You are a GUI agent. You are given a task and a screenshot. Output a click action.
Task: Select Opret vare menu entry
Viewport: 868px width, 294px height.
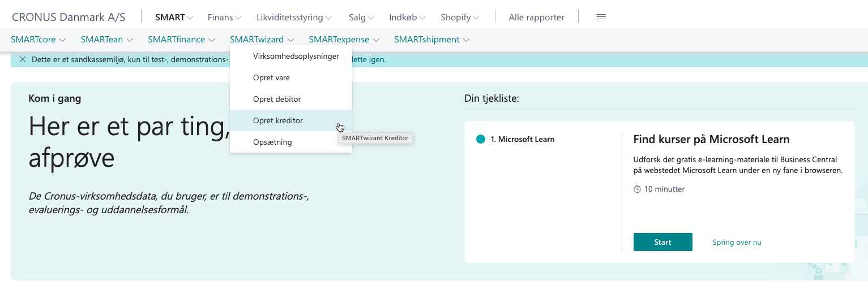(271, 77)
